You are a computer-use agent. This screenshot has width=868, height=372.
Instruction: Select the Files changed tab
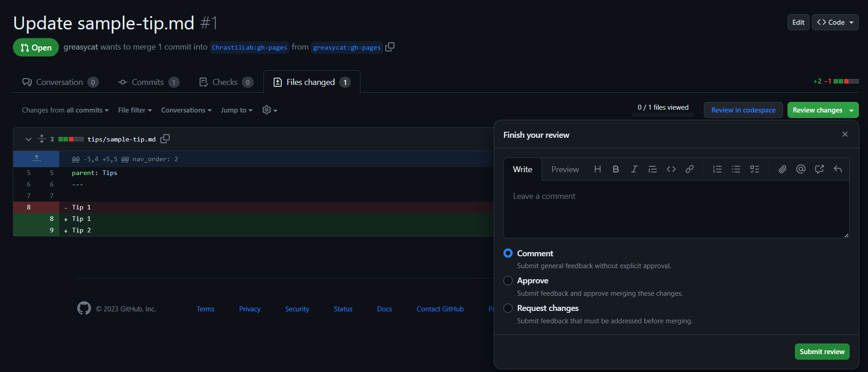[x=312, y=82]
